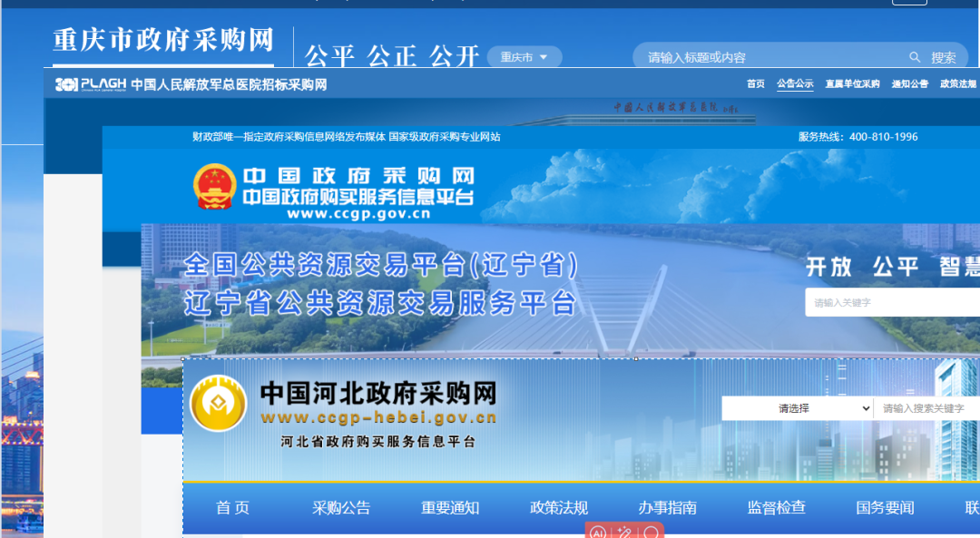Image resolution: width=980 pixels, height=538 pixels.
Task: Click the circle icon in the red floating toolbar
Action: pyautogui.click(x=651, y=533)
